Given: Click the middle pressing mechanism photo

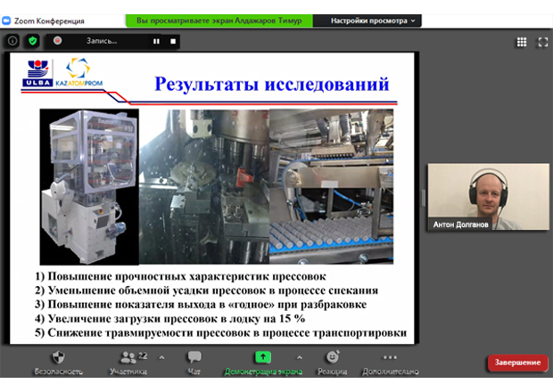Looking at the screenshot, I should [204, 187].
